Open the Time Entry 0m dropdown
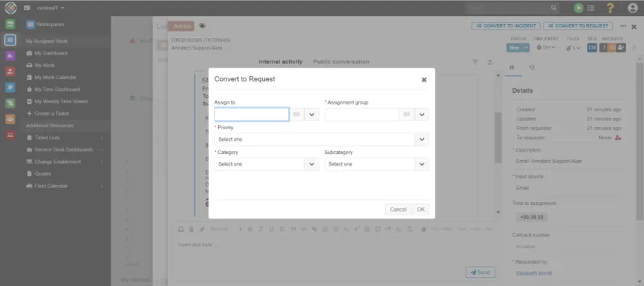Viewport: 644px width, 286px height. coord(546,48)
